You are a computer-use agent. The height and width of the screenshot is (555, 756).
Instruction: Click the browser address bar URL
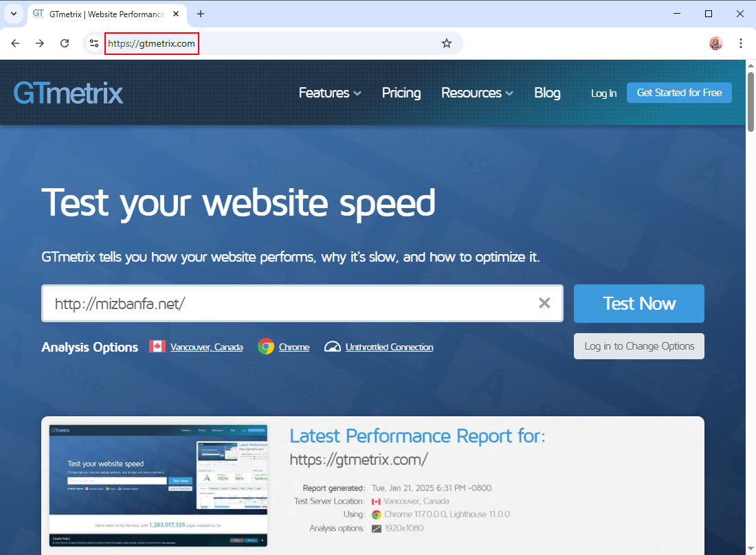(151, 43)
